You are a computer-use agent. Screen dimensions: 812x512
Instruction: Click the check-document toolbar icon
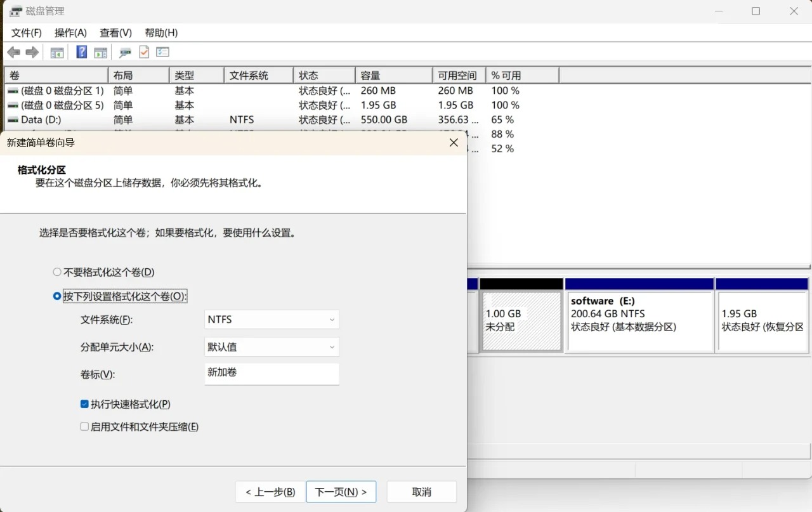coord(143,51)
